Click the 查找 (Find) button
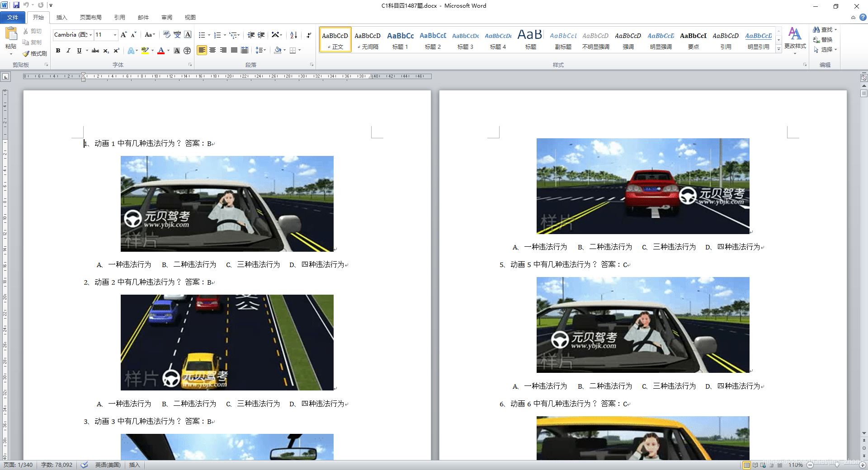868x470 pixels. point(825,29)
